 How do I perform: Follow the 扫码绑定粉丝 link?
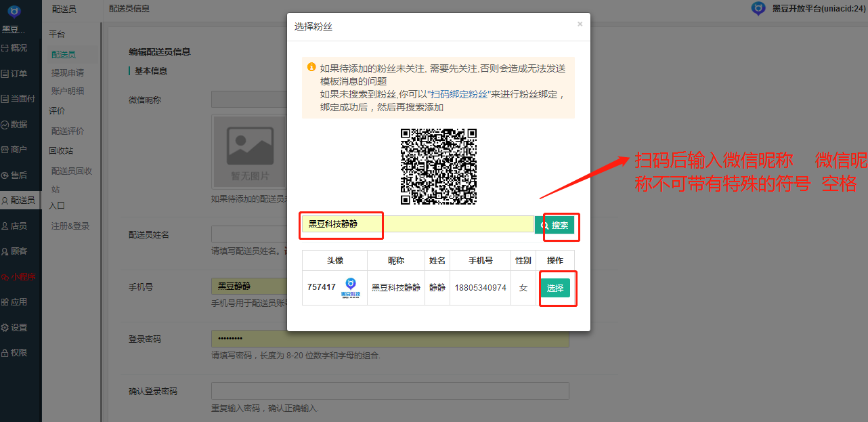click(x=458, y=94)
